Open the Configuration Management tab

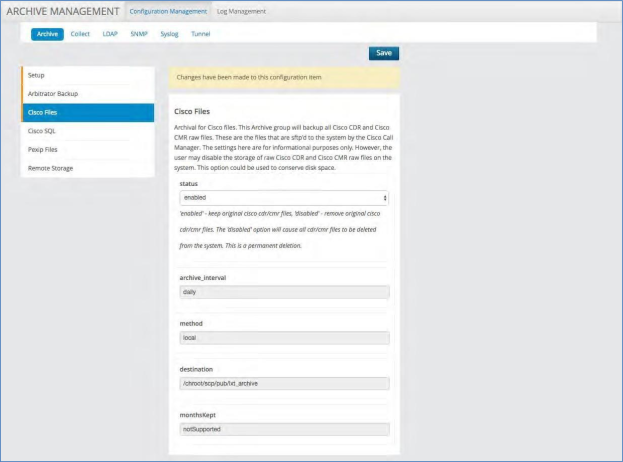168,11
